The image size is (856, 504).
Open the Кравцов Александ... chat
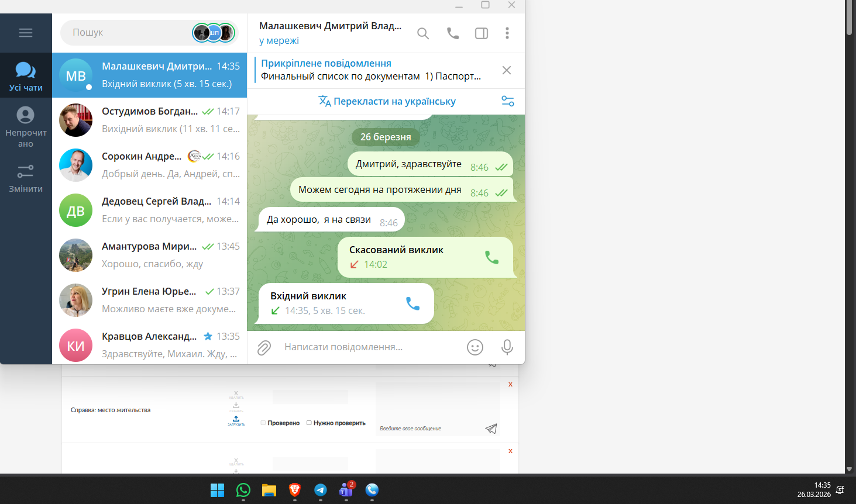click(150, 345)
